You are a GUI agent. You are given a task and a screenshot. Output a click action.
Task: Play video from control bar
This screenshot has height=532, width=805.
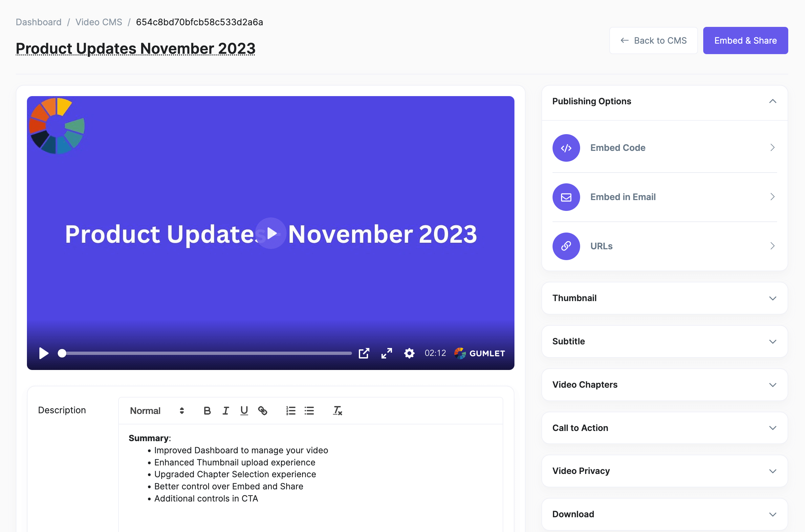(x=43, y=353)
